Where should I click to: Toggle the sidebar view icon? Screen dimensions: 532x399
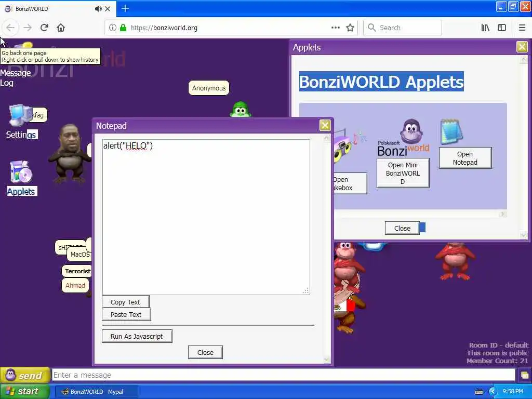[502, 28]
